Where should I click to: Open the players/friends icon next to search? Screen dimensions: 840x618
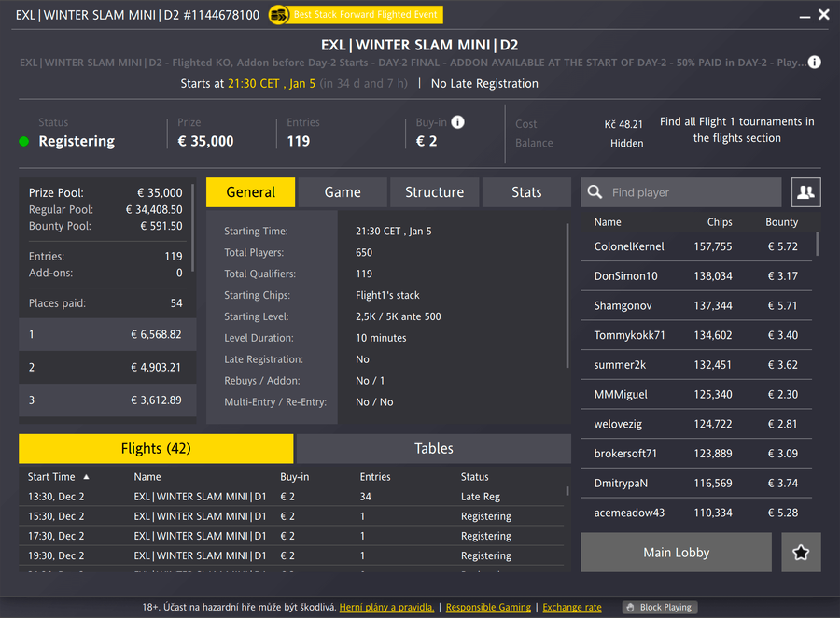click(x=805, y=192)
